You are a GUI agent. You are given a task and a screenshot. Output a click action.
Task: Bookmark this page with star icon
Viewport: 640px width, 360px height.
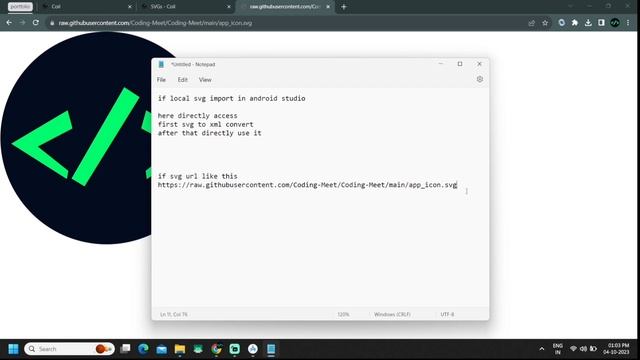(x=545, y=23)
